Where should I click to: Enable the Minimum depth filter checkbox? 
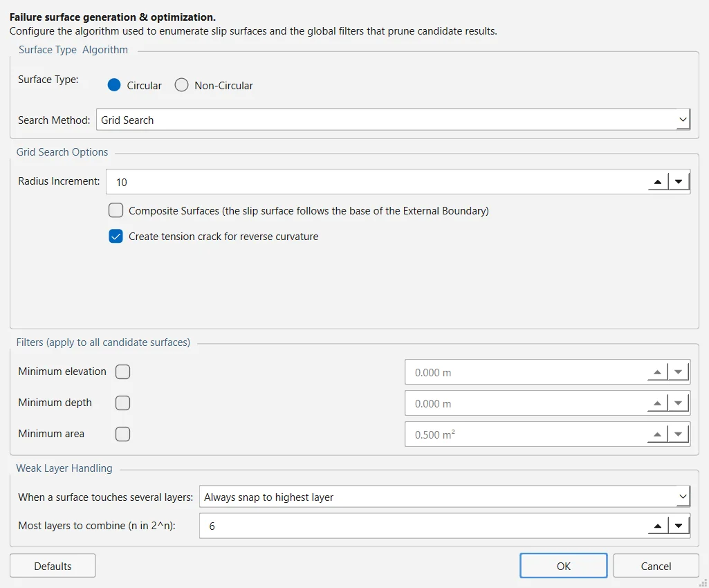pos(122,403)
